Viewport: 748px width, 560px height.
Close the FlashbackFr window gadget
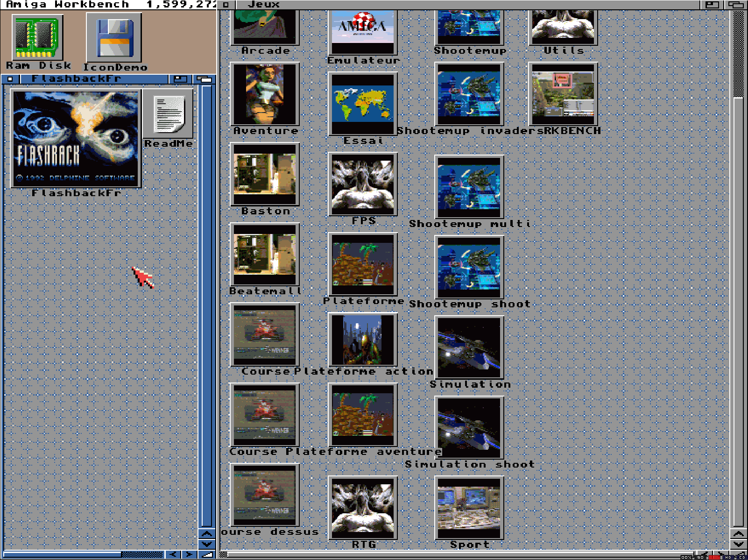pos(10,79)
